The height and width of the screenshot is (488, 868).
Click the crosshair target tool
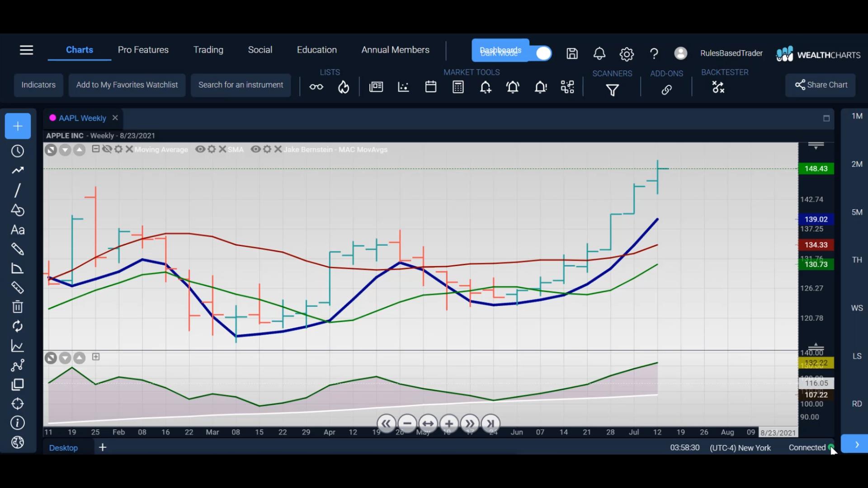point(18,404)
